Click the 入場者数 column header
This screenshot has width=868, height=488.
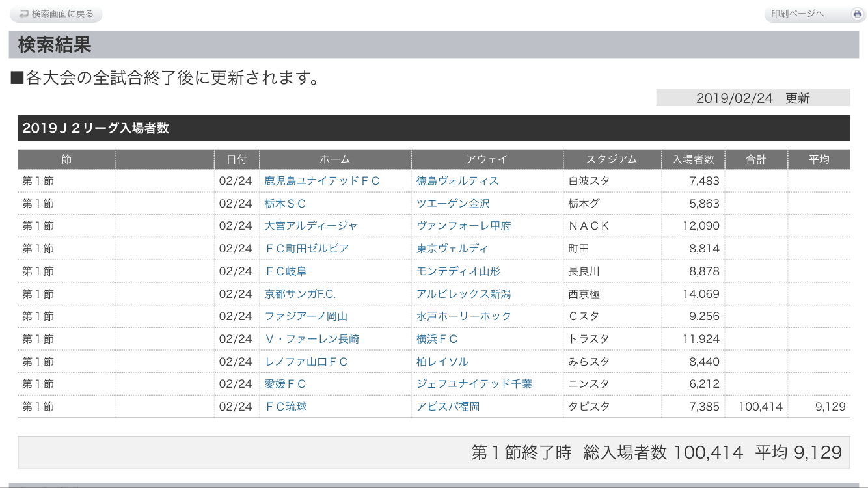pos(693,159)
